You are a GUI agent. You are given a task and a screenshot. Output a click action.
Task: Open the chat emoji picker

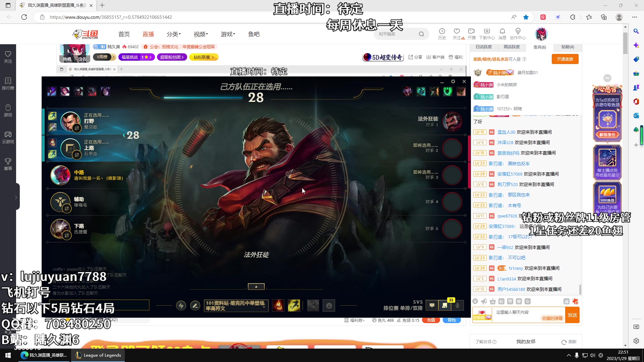(x=475, y=301)
